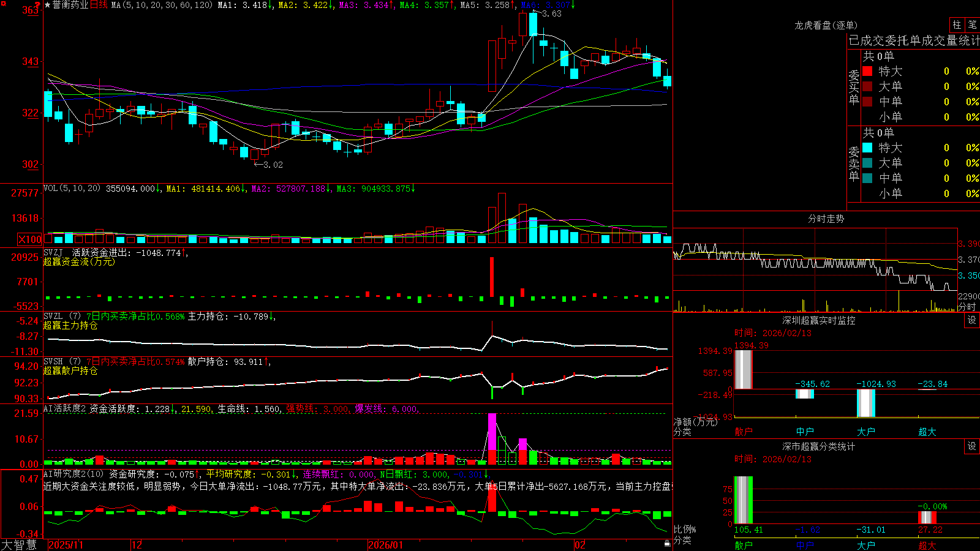This screenshot has width=980, height=551.
Task: Switch to 笔 tick view
Action: pos(972,25)
